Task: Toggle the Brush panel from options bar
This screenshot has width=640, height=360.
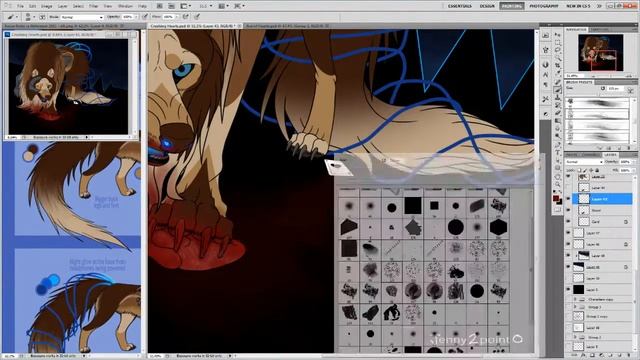Action: point(42,17)
